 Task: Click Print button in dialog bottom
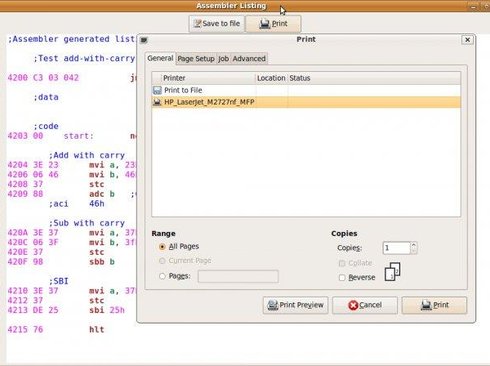point(434,305)
